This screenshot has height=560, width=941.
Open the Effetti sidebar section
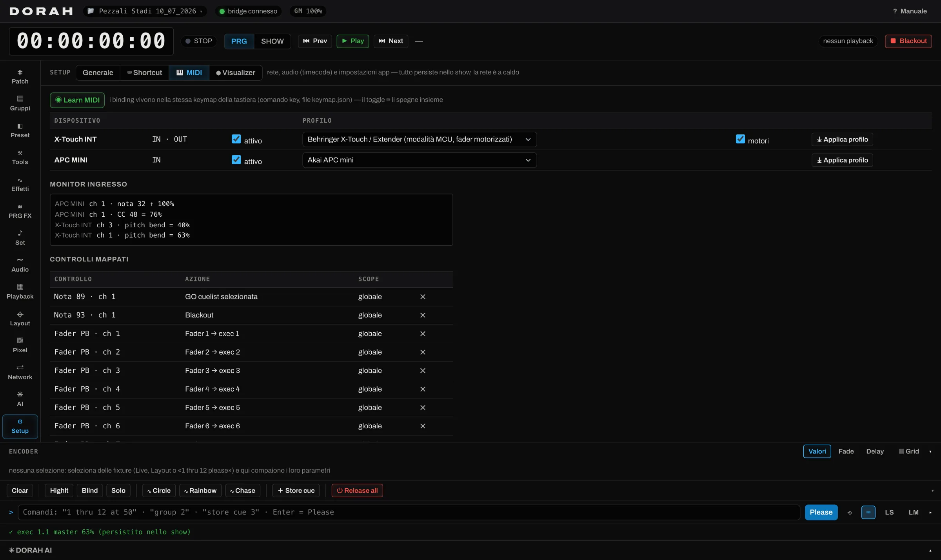(x=20, y=185)
